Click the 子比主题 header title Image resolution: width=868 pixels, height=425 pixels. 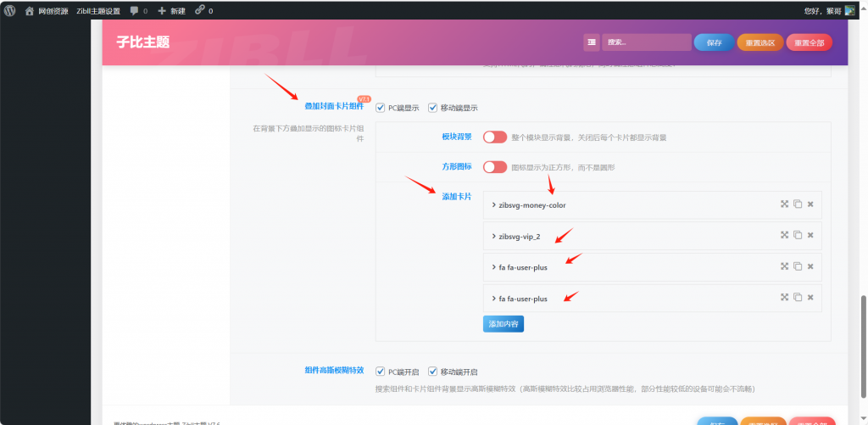pos(142,42)
